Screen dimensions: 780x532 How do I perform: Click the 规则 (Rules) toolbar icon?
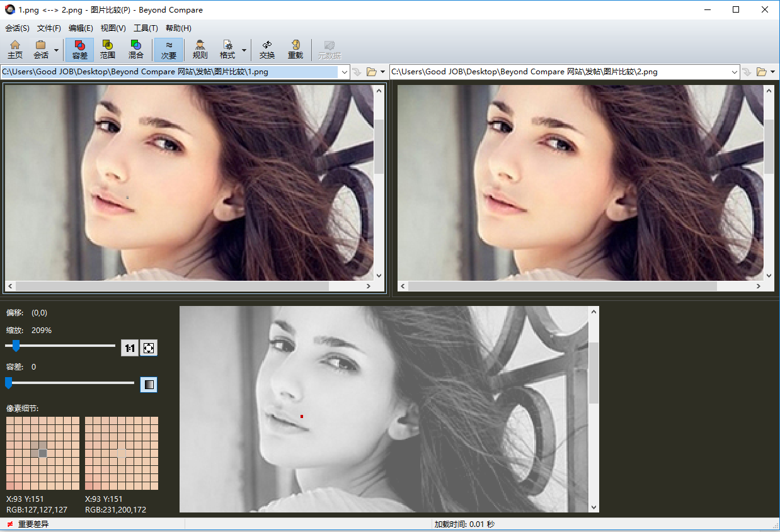(x=200, y=49)
